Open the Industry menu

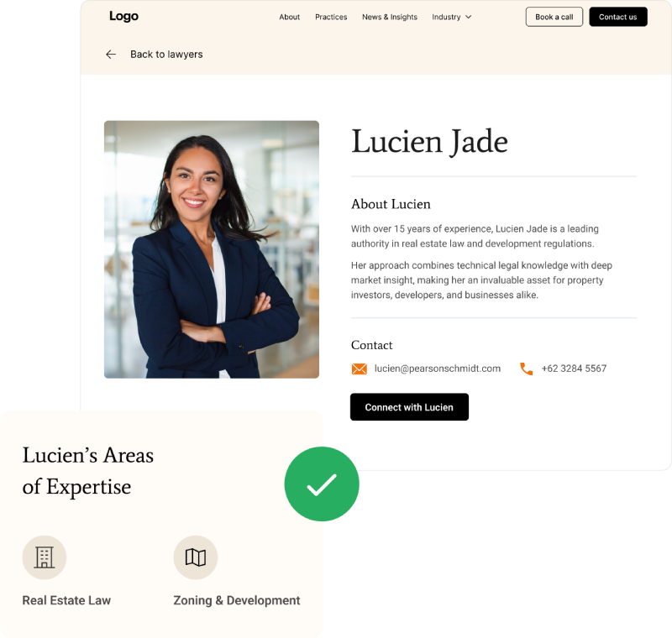tap(451, 17)
